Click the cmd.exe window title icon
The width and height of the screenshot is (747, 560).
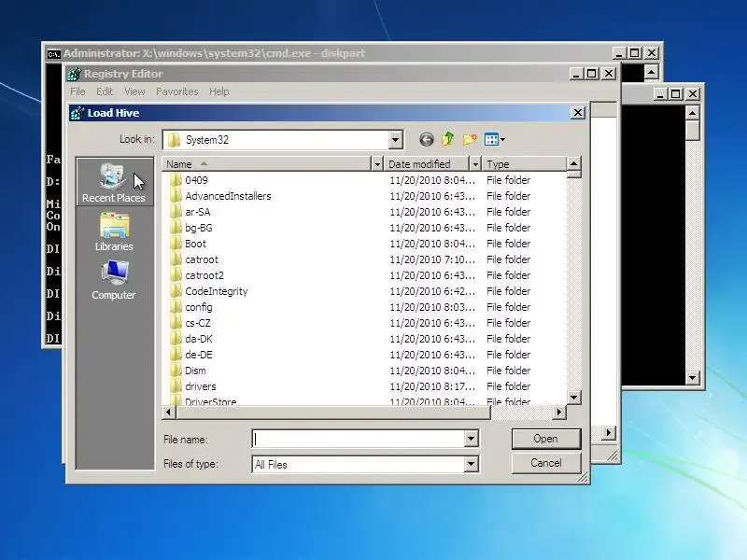tap(53, 53)
